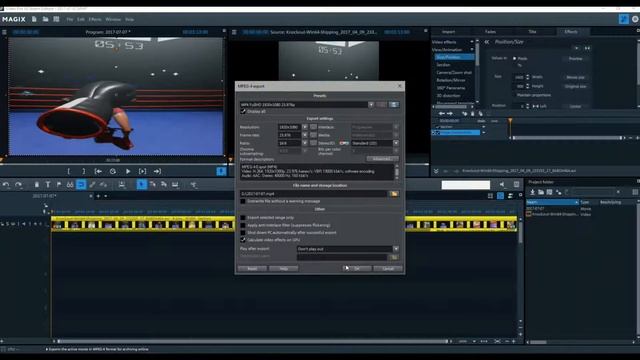Enable overwrite file without a warning message
This screenshot has width=640, height=360.
coord(243,201)
